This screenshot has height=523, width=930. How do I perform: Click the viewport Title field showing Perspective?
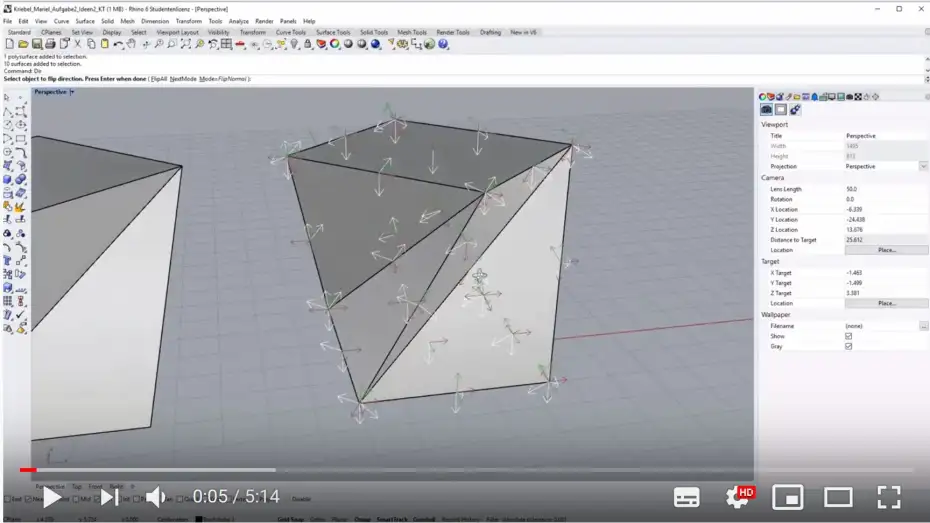click(x=886, y=136)
